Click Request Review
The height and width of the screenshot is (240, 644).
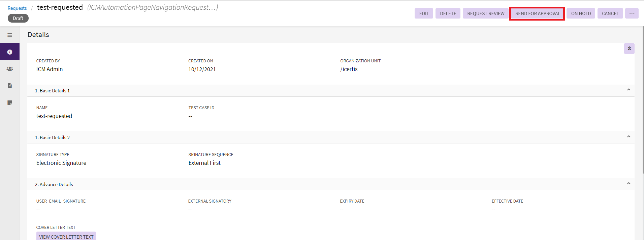[x=485, y=13]
